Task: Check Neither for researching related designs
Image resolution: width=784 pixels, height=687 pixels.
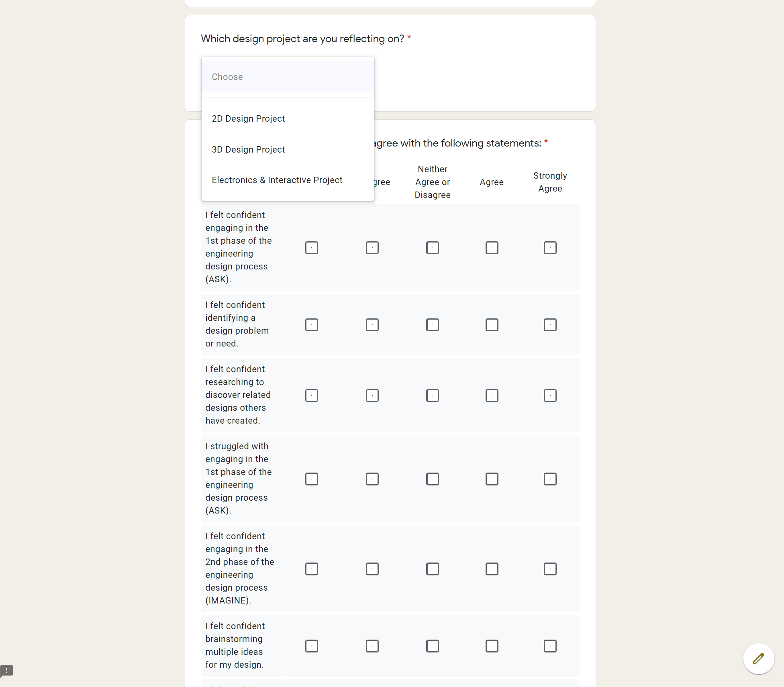Action: [432, 395]
